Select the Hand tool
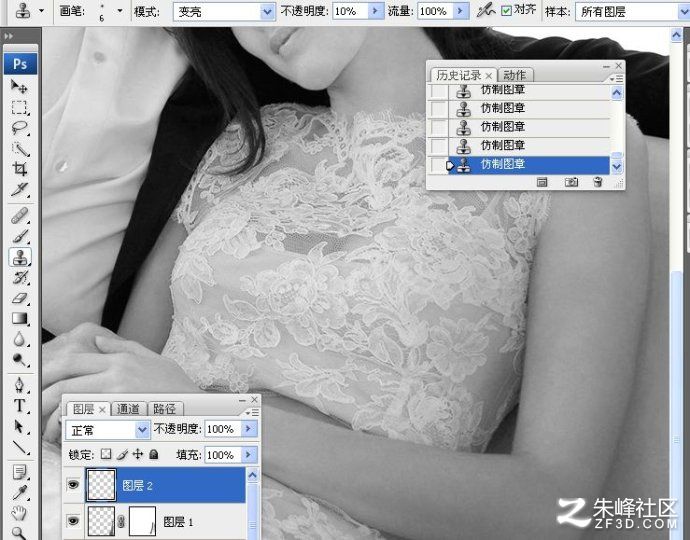Screen dimensions: 690x540 tap(19, 513)
